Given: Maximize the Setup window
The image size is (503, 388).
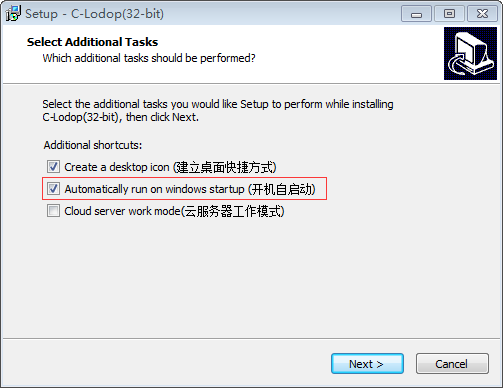Looking at the screenshot, I should click(449, 14).
